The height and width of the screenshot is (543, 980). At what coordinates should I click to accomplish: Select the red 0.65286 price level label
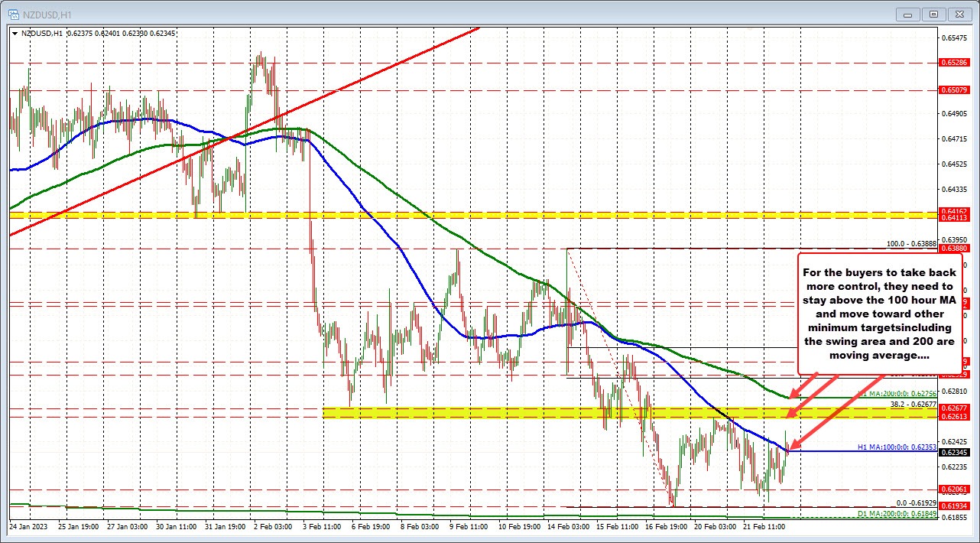[953, 63]
